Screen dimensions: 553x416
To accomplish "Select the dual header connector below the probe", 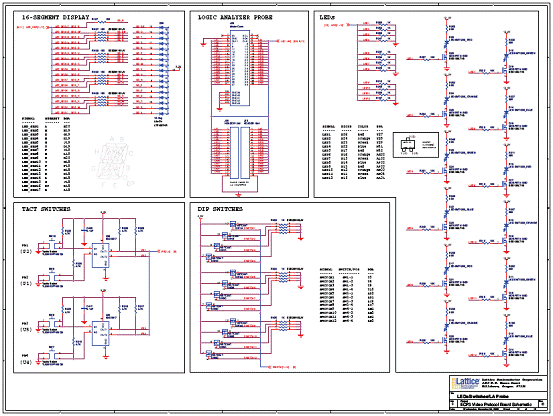I will [x=240, y=153].
